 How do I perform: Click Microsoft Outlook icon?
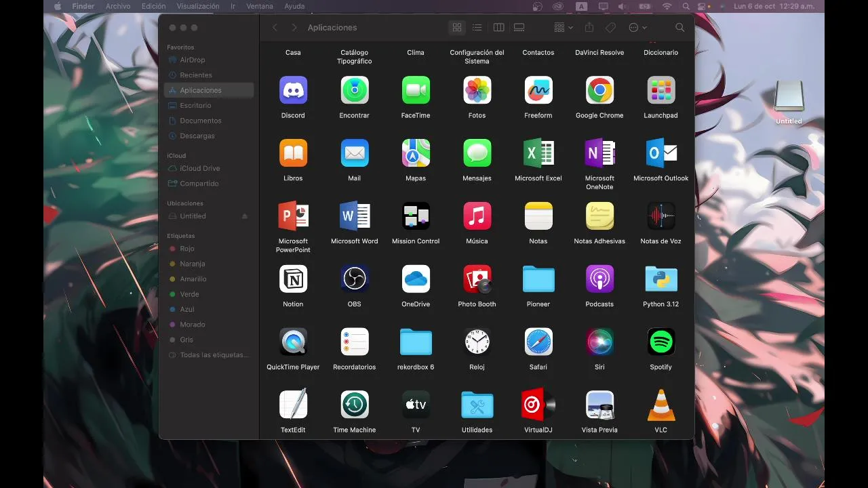(x=661, y=153)
